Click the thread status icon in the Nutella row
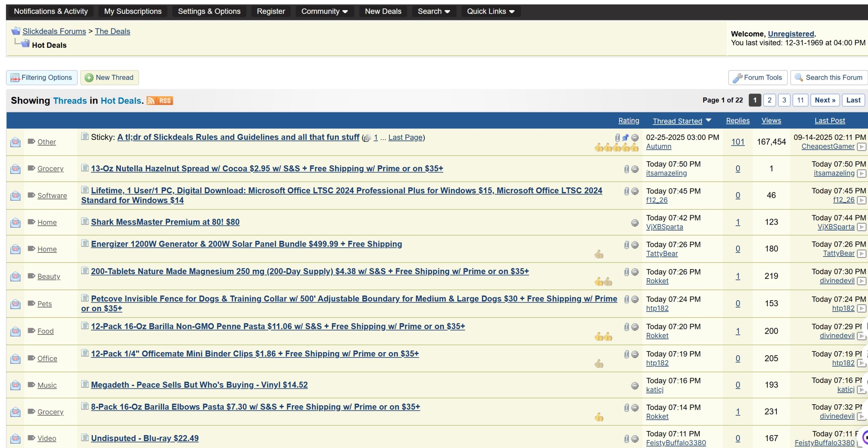 (x=15, y=168)
